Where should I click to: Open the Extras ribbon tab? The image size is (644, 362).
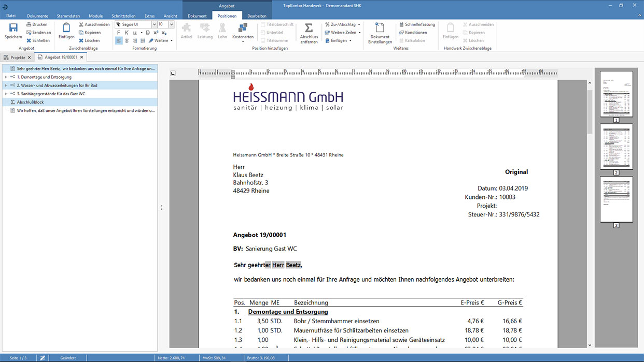(x=149, y=16)
